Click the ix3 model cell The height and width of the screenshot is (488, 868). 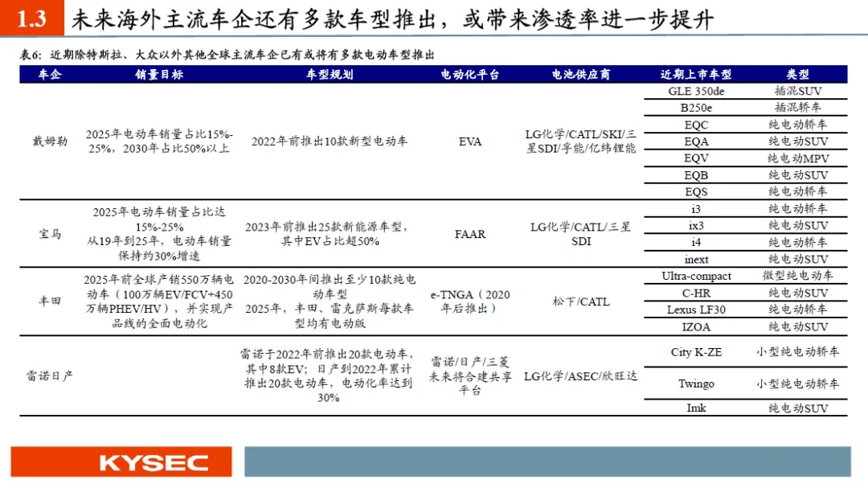696,226
